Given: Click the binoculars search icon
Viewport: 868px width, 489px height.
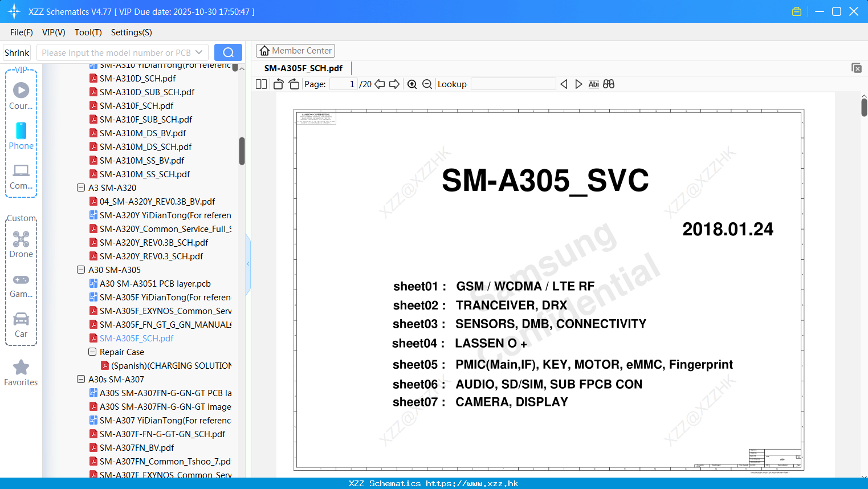Looking at the screenshot, I should click(x=609, y=84).
